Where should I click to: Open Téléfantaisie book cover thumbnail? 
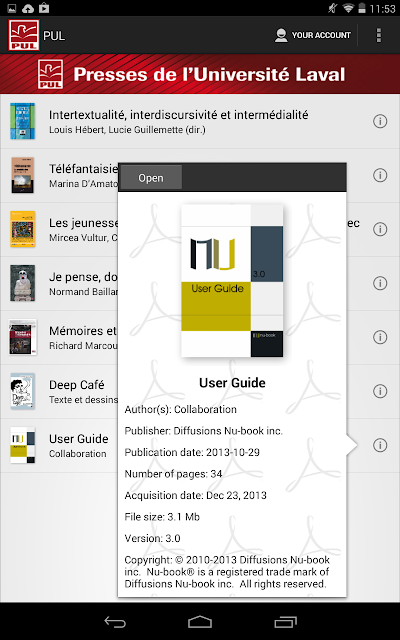22,175
